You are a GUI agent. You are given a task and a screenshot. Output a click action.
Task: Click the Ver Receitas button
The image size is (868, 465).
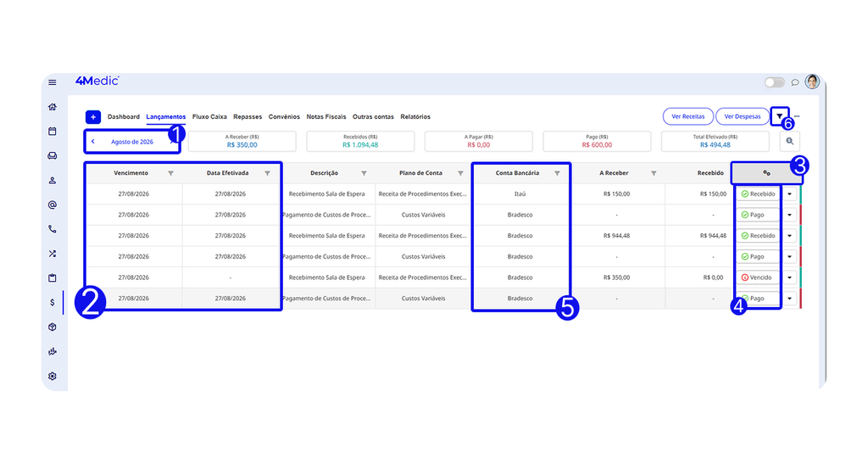688,116
